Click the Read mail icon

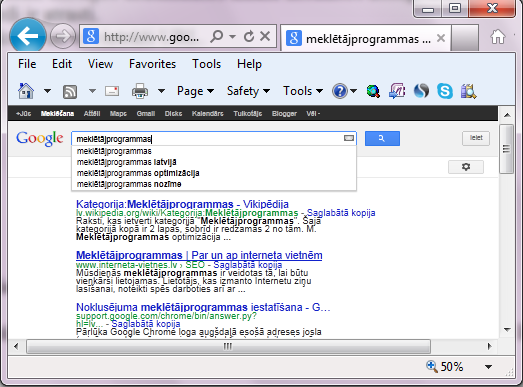point(112,91)
